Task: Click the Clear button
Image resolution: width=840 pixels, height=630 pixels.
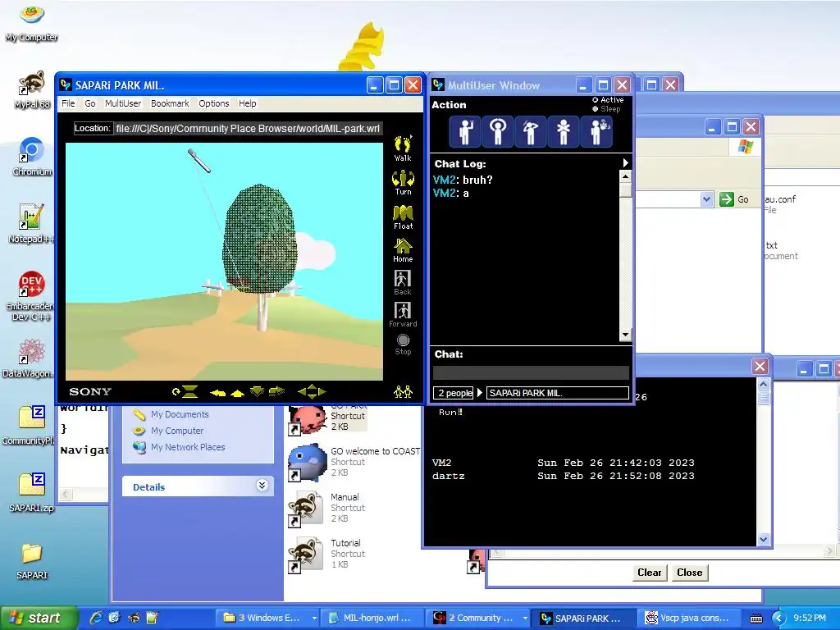Action: 650,572
